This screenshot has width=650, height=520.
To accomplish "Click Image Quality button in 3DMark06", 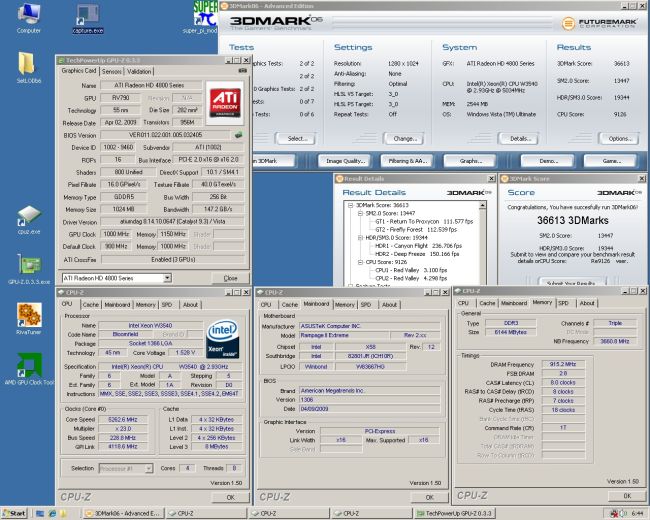I will [x=345, y=161].
